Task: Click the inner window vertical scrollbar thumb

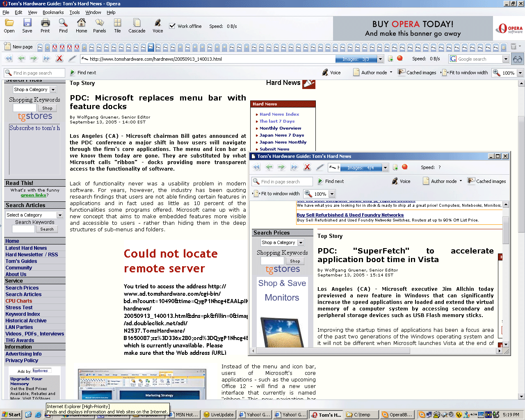Action: pyautogui.click(x=506, y=231)
